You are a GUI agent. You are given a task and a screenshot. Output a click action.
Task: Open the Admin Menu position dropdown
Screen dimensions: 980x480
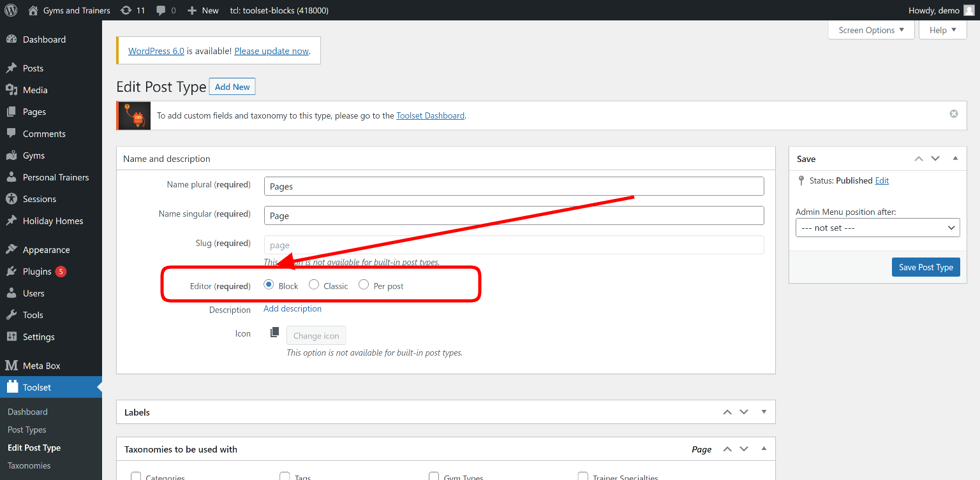click(878, 228)
